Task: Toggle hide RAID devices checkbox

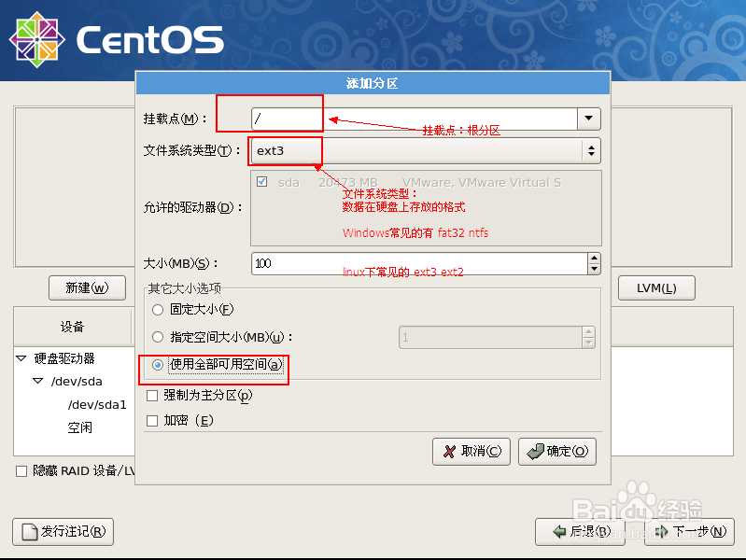Action: click(x=21, y=471)
